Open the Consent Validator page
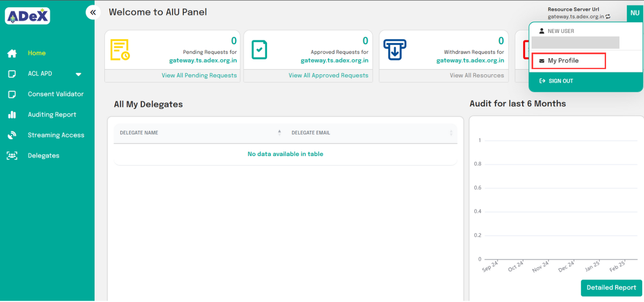644x302 pixels. point(56,94)
